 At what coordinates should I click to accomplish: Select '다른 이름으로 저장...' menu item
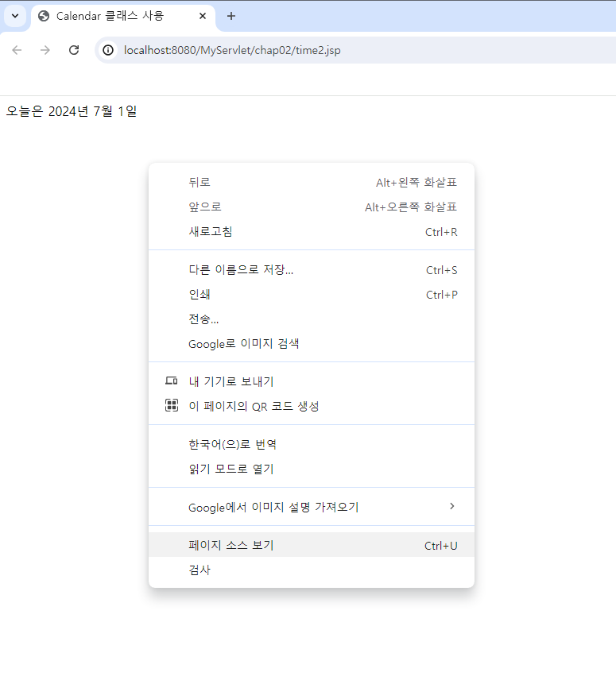tap(312, 270)
